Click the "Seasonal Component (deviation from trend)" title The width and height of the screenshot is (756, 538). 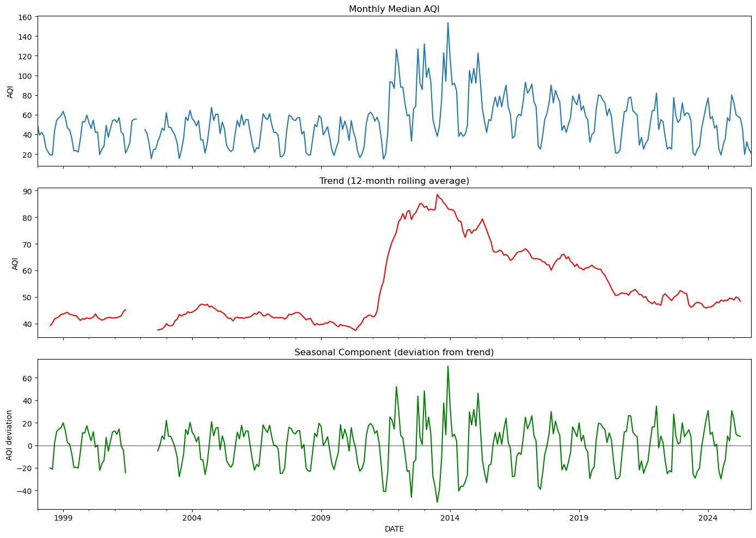394,351
